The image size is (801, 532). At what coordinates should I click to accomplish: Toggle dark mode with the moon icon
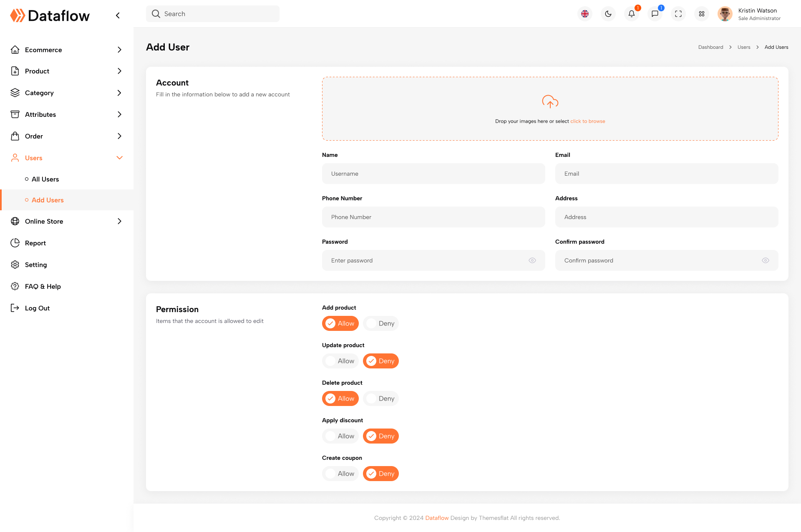click(x=608, y=14)
